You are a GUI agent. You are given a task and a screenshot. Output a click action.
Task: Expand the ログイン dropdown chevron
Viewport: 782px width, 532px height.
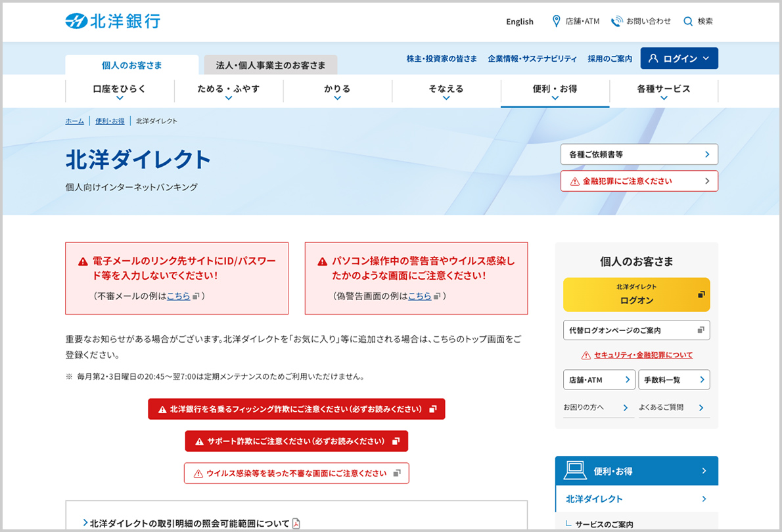706,58
